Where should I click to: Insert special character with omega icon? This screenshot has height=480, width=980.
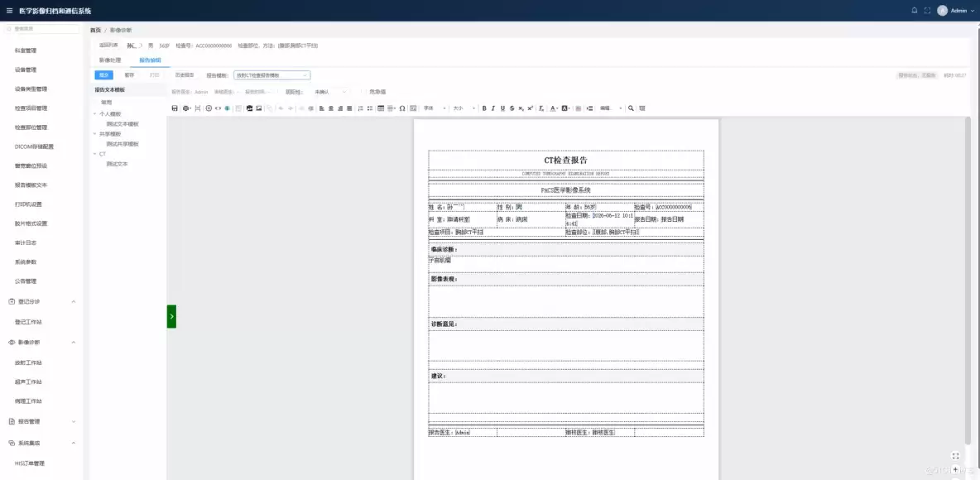(402, 108)
